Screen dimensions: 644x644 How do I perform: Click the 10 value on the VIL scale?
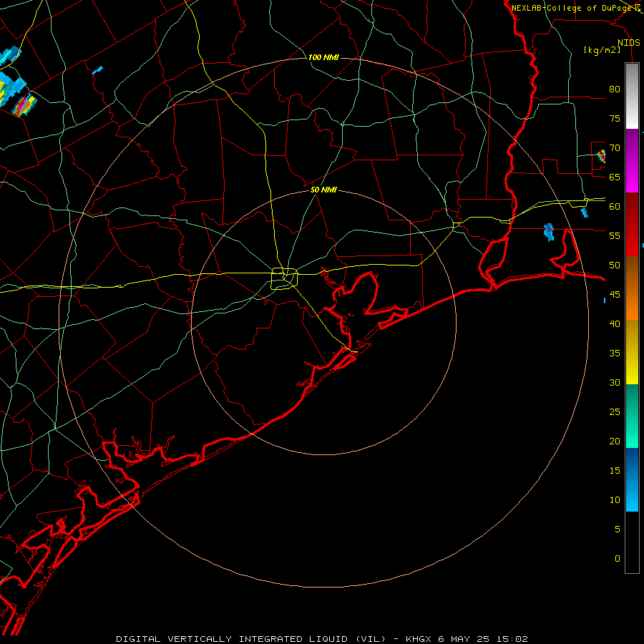click(x=615, y=500)
